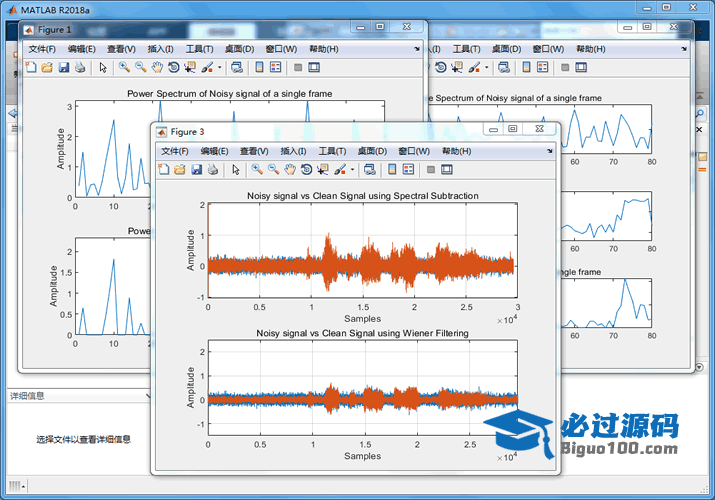Click the dock arrow at Figure 3 menu bar right

(x=550, y=151)
